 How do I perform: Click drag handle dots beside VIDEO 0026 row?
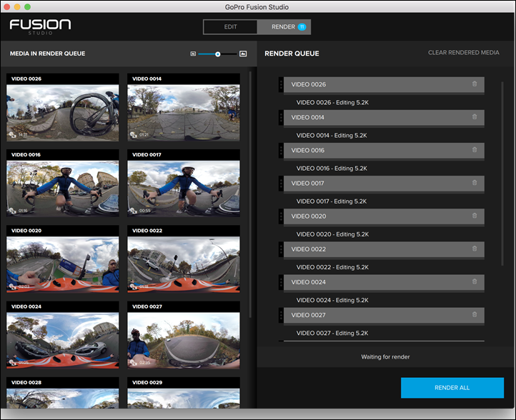point(281,84)
